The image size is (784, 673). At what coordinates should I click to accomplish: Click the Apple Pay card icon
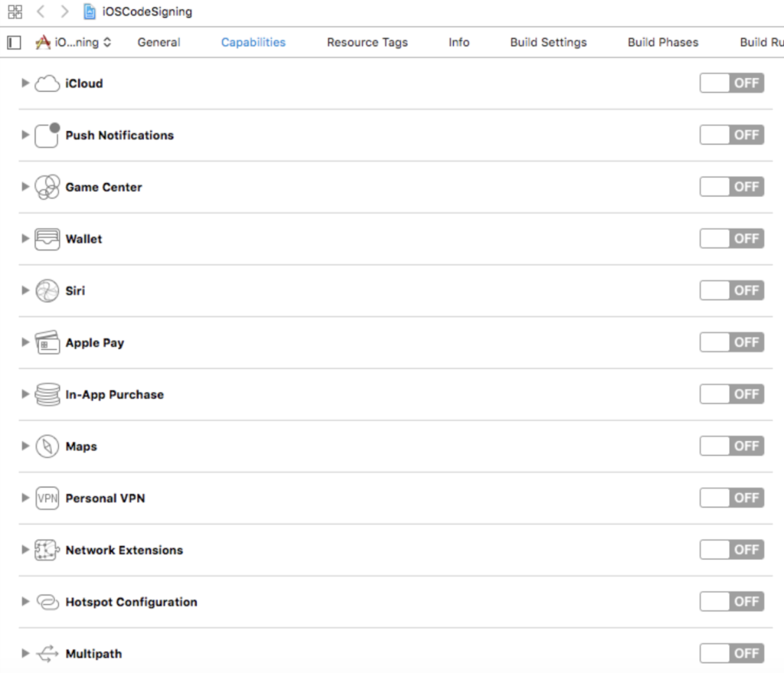[46, 342]
